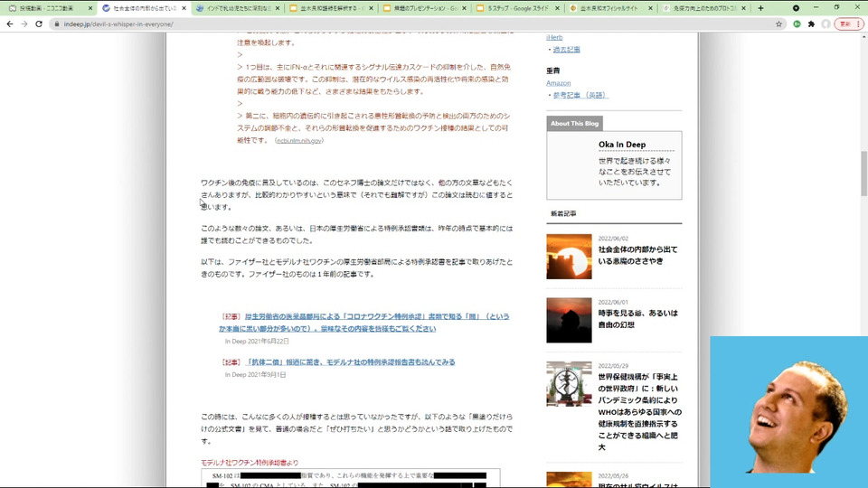Open the Shiva statue thumbnail dated 2022/05/29
Screen dimensions: 868x488
pos(569,383)
